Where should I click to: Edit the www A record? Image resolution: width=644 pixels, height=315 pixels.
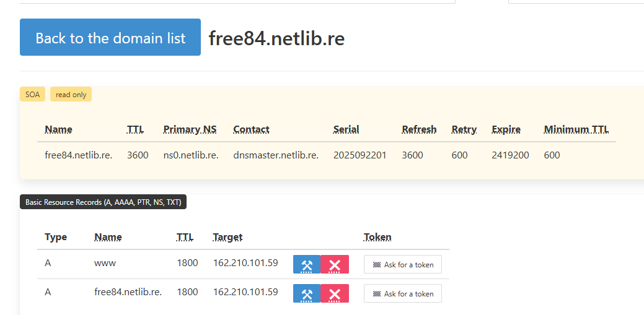306,264
